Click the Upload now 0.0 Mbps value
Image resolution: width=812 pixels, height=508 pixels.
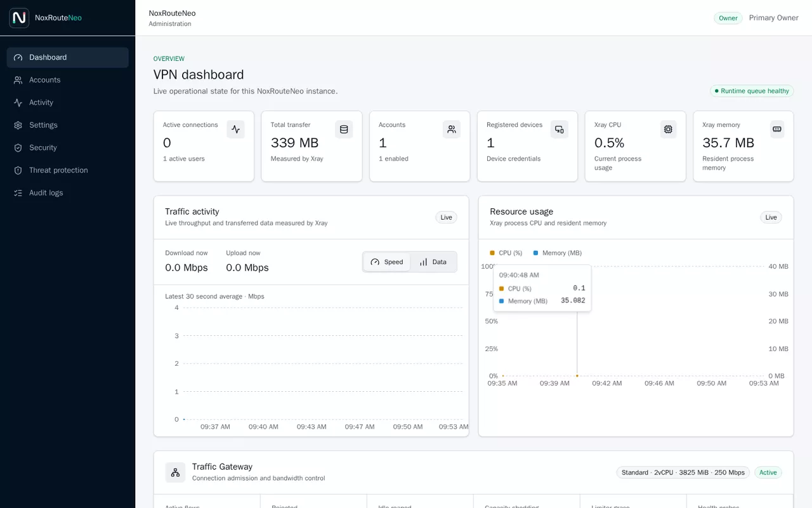pos(247,267)
